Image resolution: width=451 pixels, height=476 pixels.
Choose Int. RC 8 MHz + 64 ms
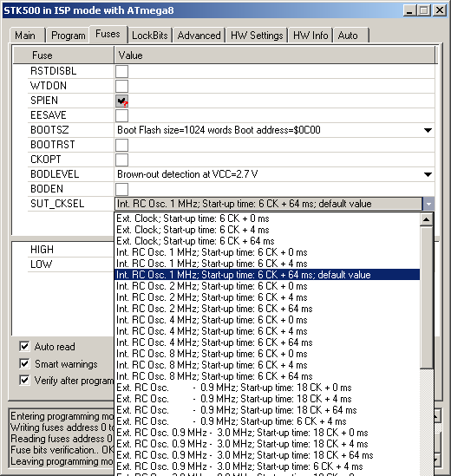[267, 376]
